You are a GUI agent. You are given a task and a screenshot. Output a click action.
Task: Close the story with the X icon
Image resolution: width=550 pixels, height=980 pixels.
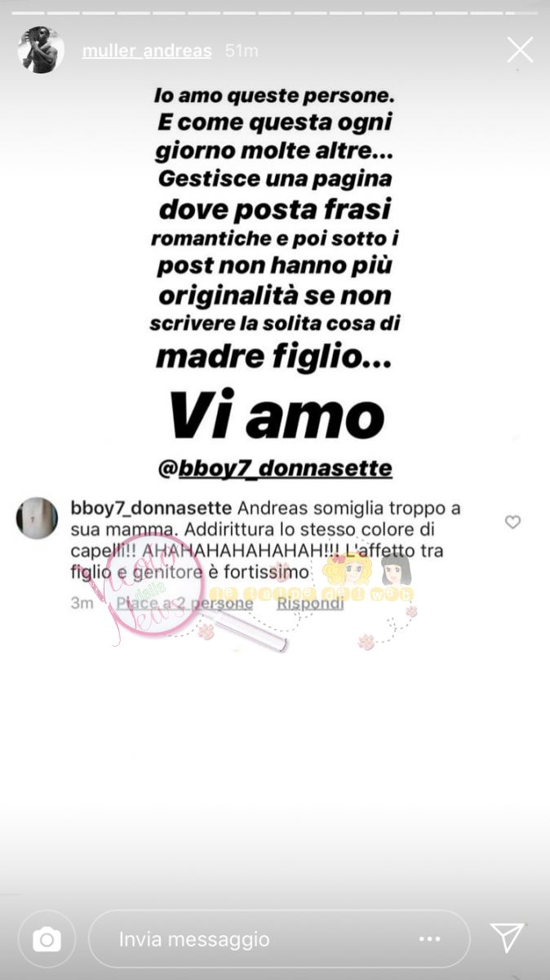(520, 50)
